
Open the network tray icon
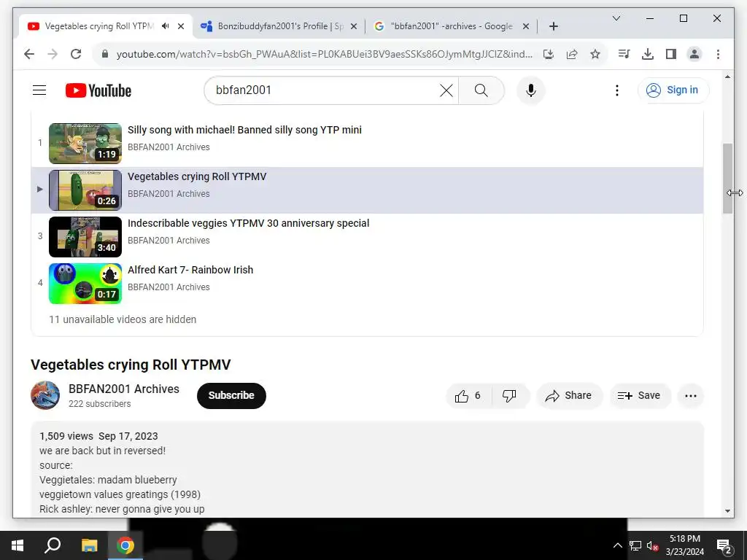point(635,545)
